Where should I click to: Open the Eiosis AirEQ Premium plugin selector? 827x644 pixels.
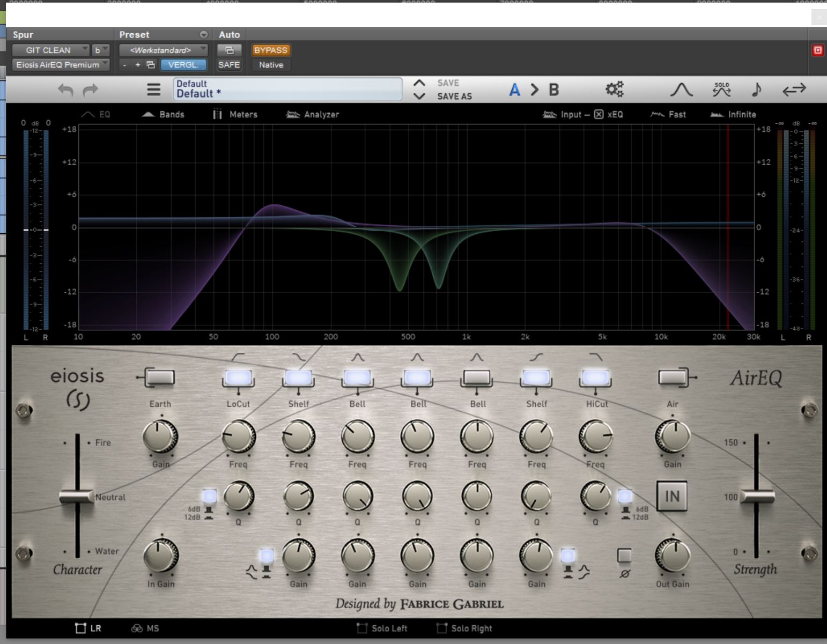[61, 64]
